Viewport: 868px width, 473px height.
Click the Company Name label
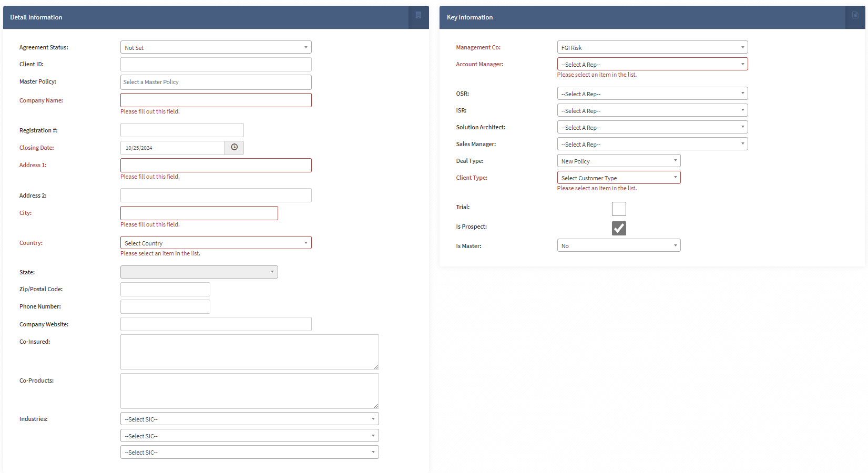pyautogui.click(x=41, y=100)
